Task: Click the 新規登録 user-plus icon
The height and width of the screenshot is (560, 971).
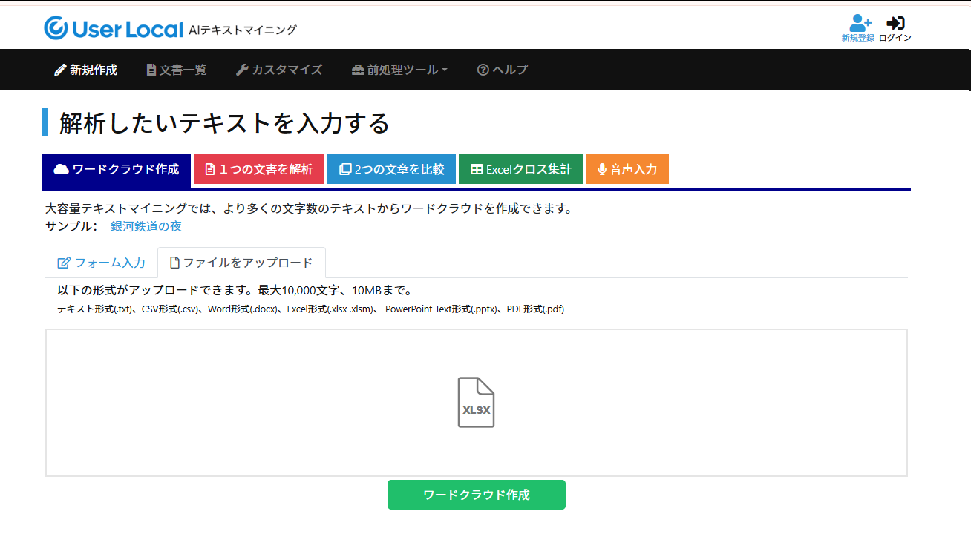Action: click(x=860, y=22)
